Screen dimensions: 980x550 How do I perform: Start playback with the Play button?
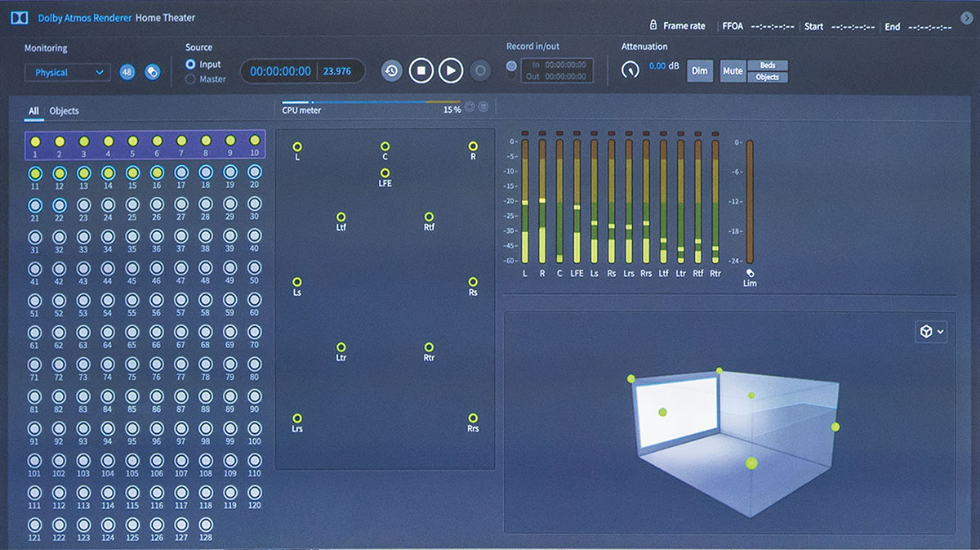click(451, 71)
